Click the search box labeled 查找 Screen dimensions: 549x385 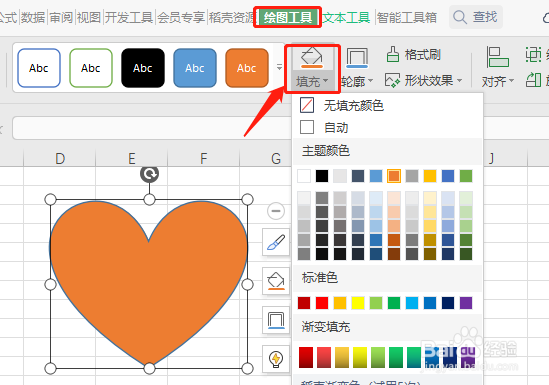[x=476, y=17]
